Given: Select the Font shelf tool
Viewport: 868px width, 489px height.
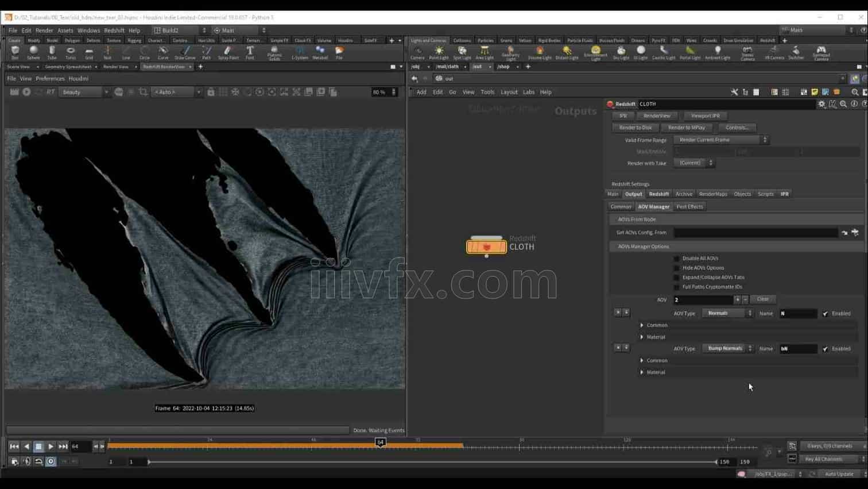Looking at the screenshot, I should (250, 53).
